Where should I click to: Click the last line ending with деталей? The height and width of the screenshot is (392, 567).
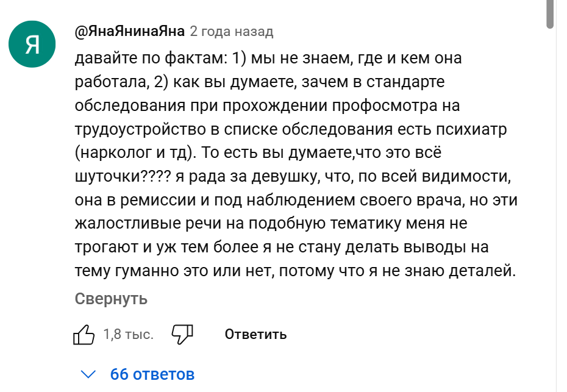(x=295, y=271)
